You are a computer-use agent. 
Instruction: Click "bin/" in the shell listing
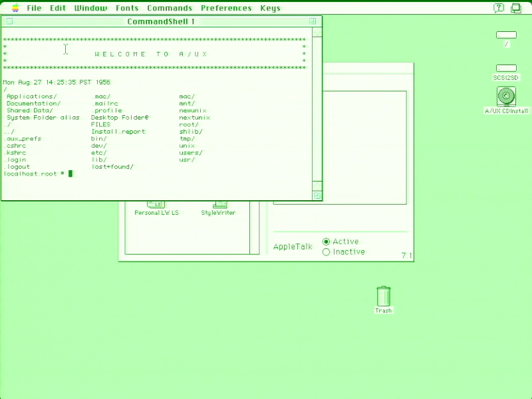[98, 139]
